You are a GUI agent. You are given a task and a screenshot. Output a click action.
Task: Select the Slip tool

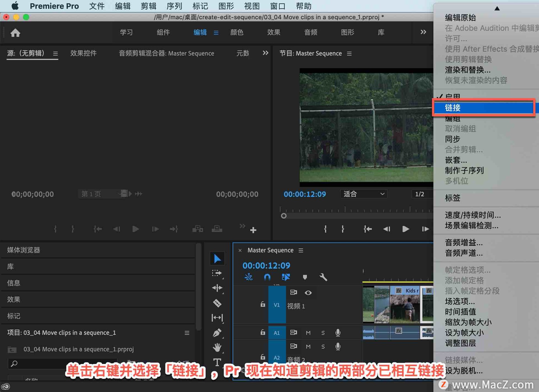217,318
